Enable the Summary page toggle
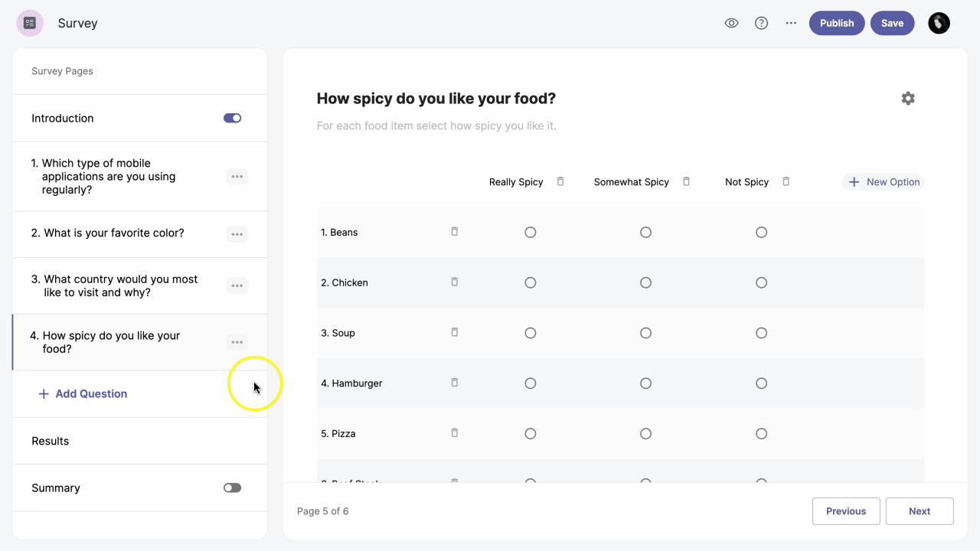980x551 pixels. tap(232, 487)
